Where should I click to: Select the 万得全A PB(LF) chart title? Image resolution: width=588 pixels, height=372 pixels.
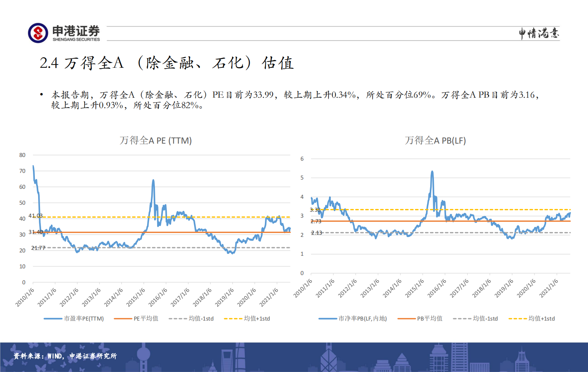(x=435, y=141)
